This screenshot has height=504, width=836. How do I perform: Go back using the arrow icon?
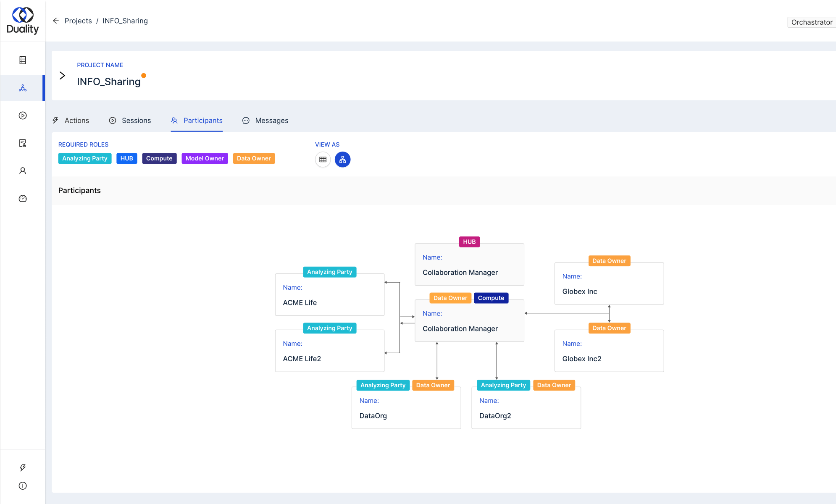55,21
